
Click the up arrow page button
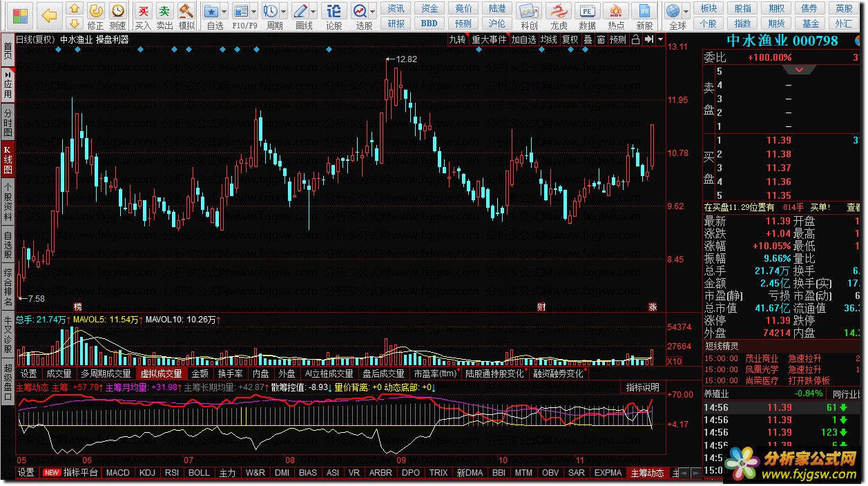75,8
